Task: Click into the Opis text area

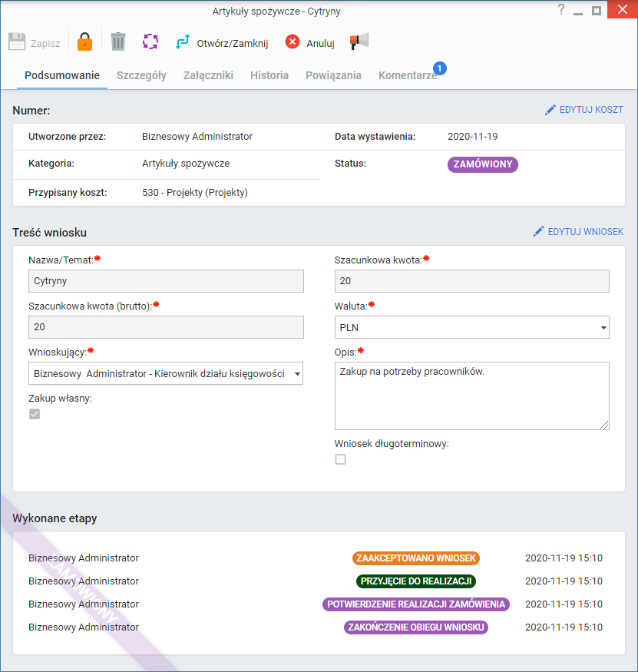Action: pos(471,396)
